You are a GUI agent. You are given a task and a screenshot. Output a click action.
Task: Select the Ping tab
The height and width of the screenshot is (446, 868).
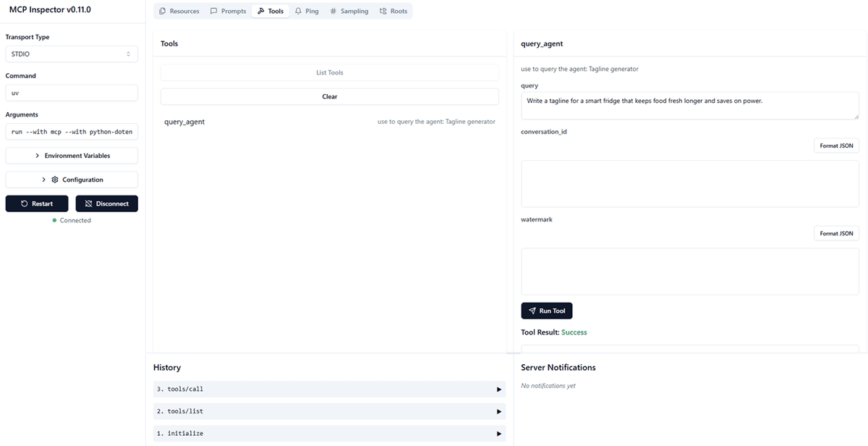pyautogui.click(x=306, y=12)
